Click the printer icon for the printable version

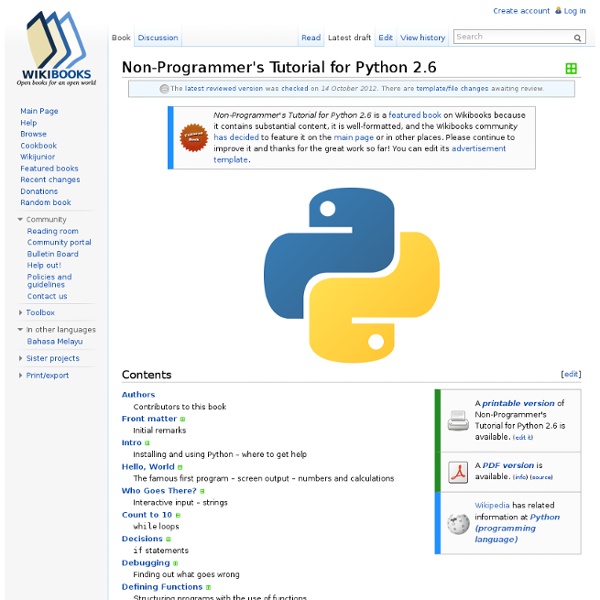point(458,420)
